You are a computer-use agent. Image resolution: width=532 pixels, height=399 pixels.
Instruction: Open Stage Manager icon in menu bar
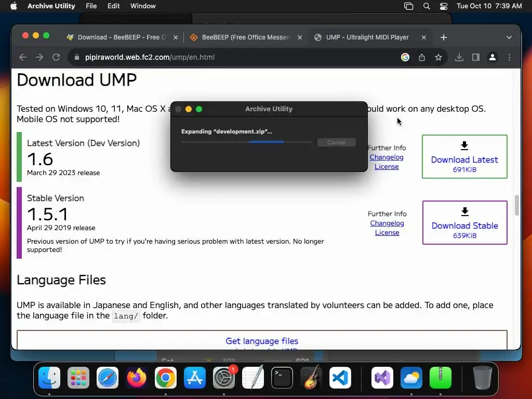pos(408,6)
